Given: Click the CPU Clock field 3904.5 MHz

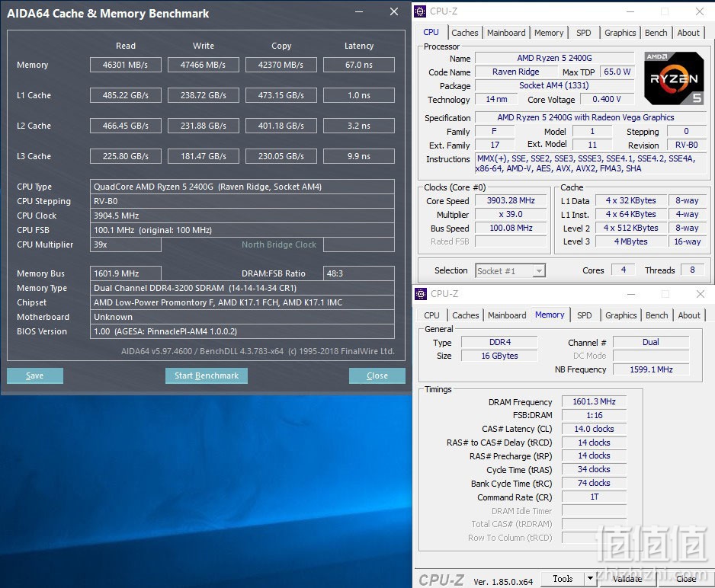Looking at the screenshot, I should point(242,216).
